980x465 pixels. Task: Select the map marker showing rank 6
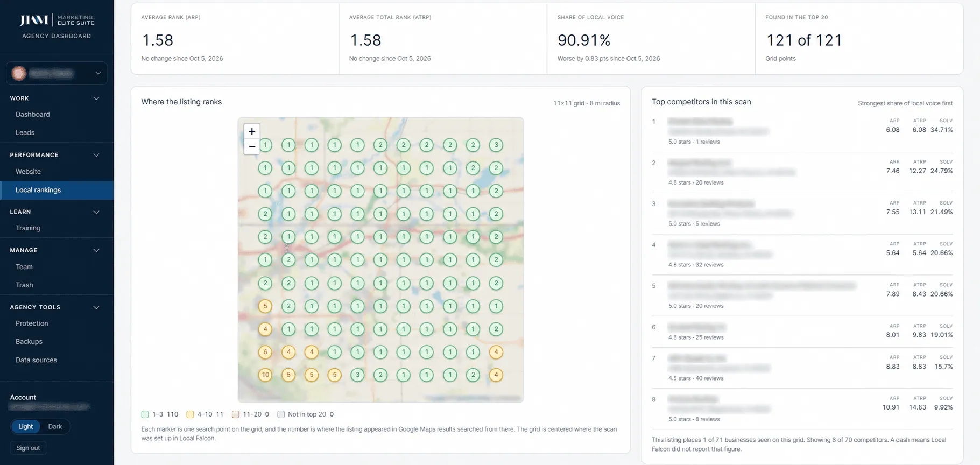tap(265, 352)
